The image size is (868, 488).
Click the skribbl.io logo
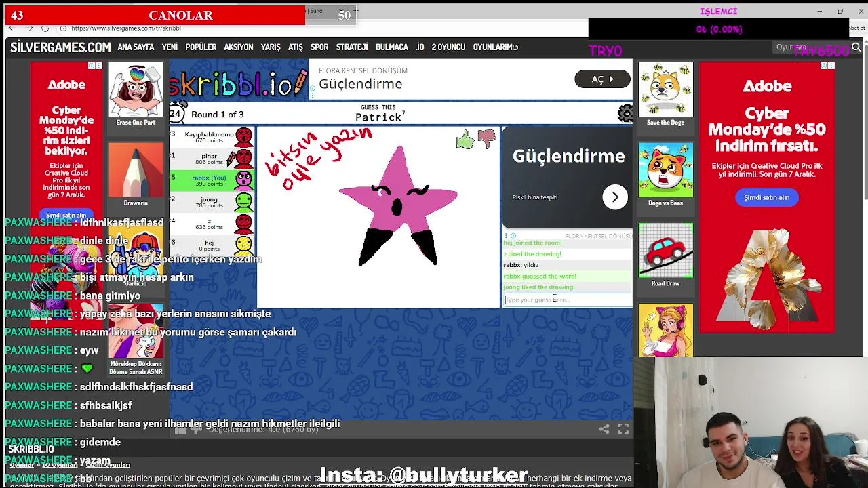pyautogui.click(x=239, y=83)
